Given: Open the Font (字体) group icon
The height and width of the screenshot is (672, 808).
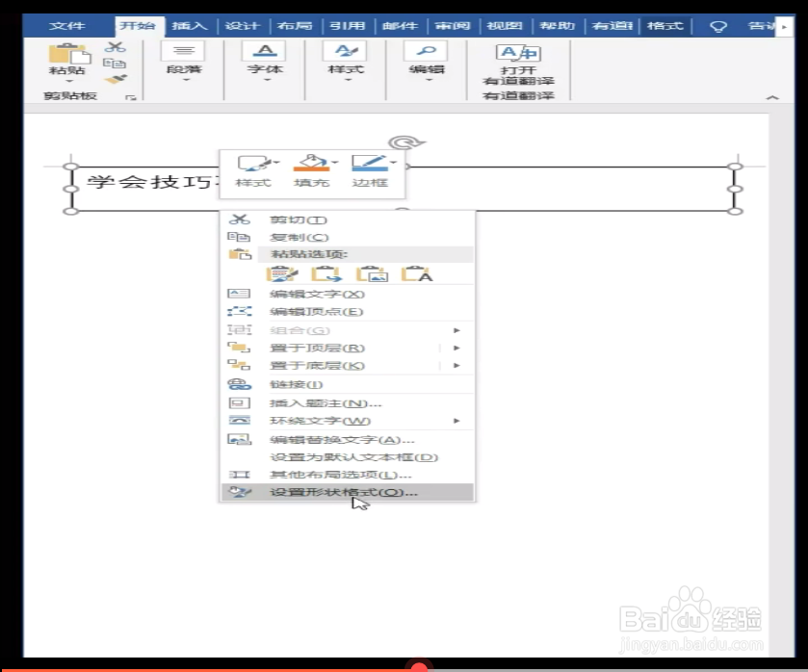Looking at the screenshot, I should 265,51.
